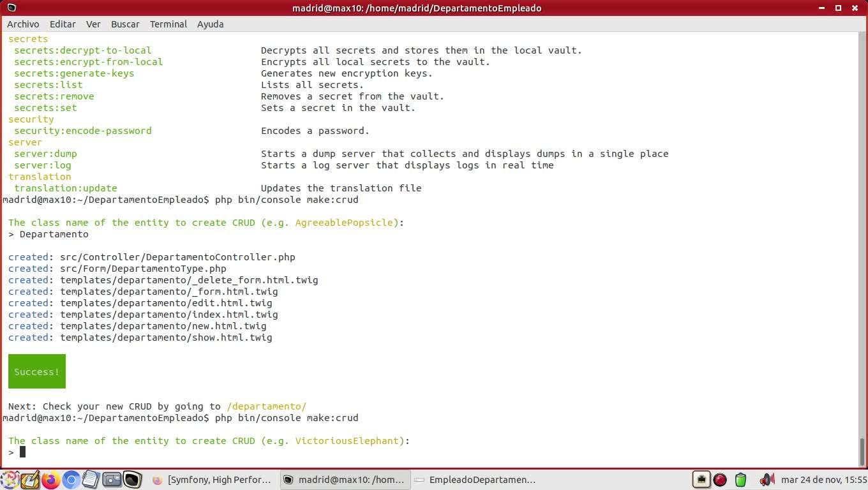868x490 pixels.
Task: Open the clock showing mar 24 de nov
Action: tap(823, 480)
